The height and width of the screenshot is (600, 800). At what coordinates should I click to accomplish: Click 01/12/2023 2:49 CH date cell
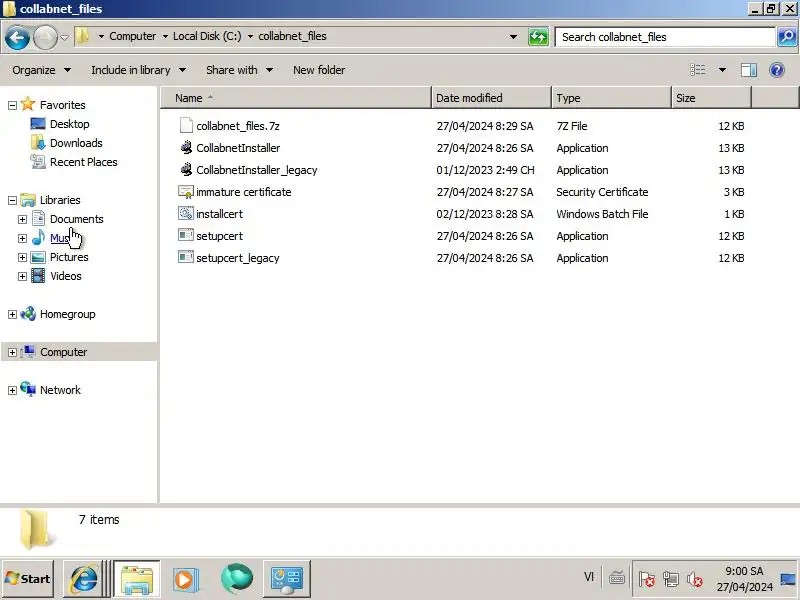coord(485,170)
